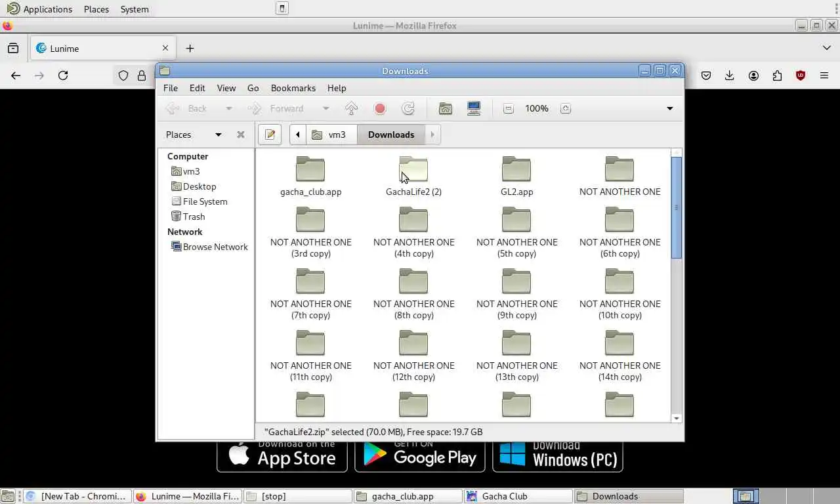840x504 pixels.
Task: Click the Downloads path button
Action: point(391,135)
